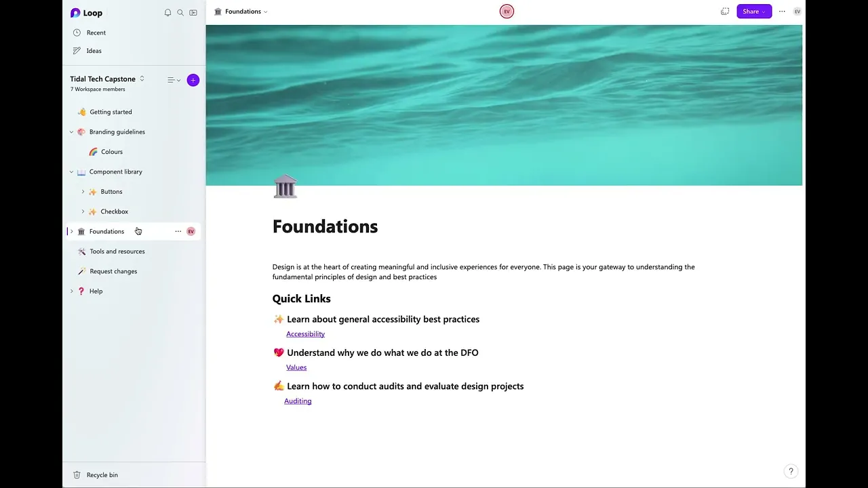Viewport: 868px width, 488px height.
Task: Open the Branding guidelines page
Action: tap(117, 132)
